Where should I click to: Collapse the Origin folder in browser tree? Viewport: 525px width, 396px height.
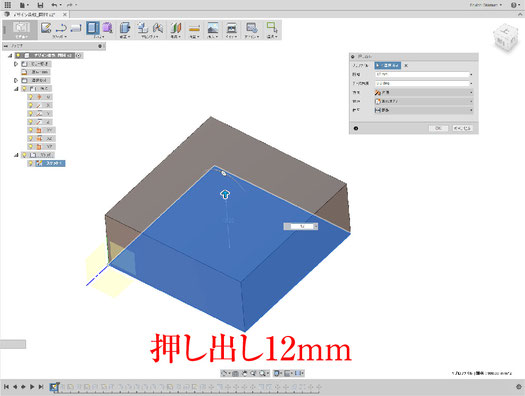pos(16,89)
